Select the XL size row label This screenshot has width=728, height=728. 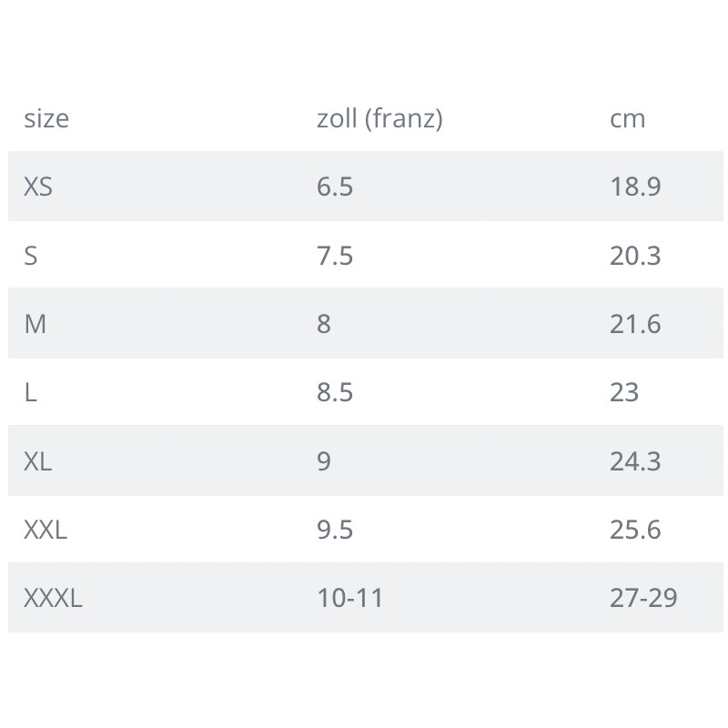[38, 461]
